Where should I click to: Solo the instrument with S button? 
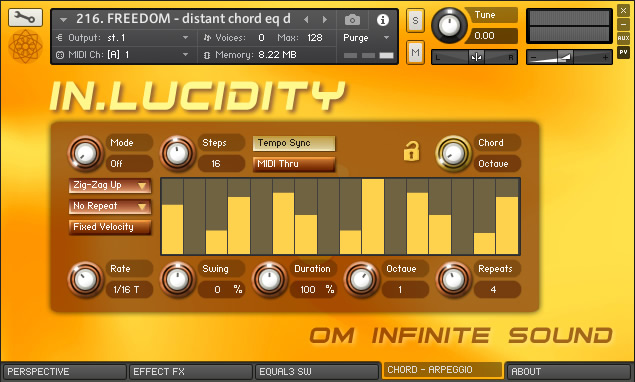pos(415,20)
